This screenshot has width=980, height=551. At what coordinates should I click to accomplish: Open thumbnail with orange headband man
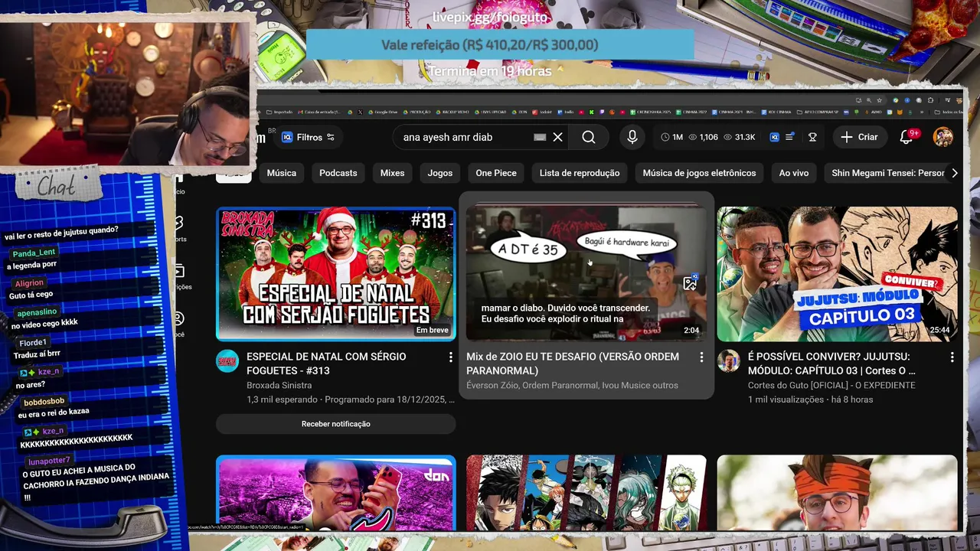pos(837,493)
